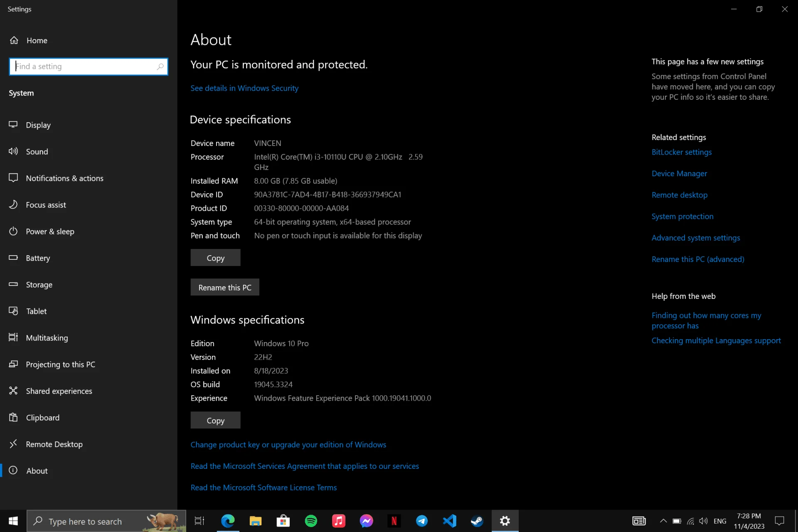Open Task View from the taskbar
Screen dimensions: 798x532
click(x=199, y=521)
